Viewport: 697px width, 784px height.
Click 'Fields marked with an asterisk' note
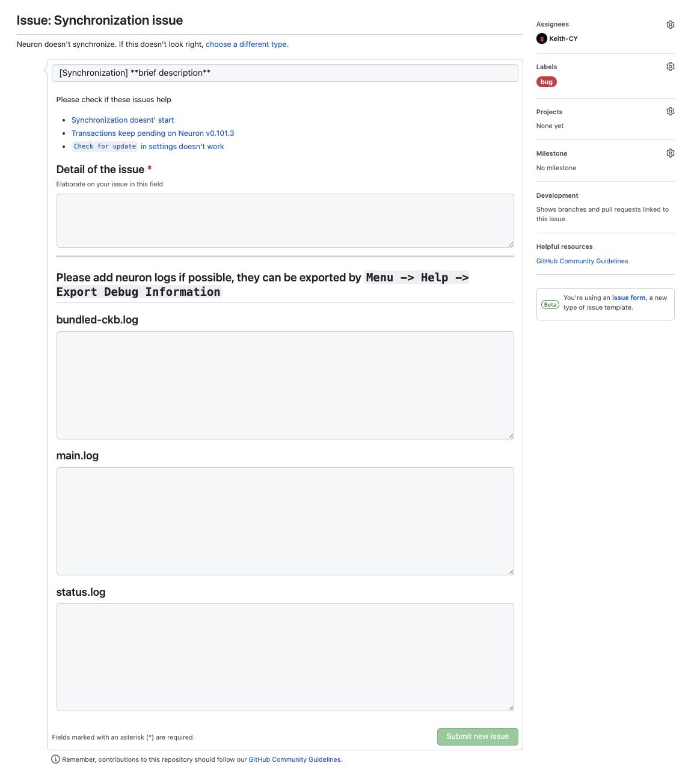click(x=123, y=737)
